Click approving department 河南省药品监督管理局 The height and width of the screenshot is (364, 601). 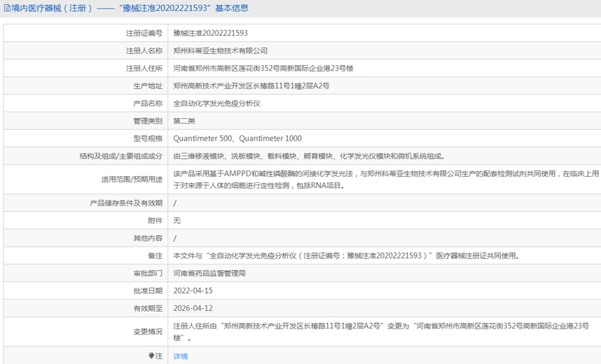[x=209, y=274]
